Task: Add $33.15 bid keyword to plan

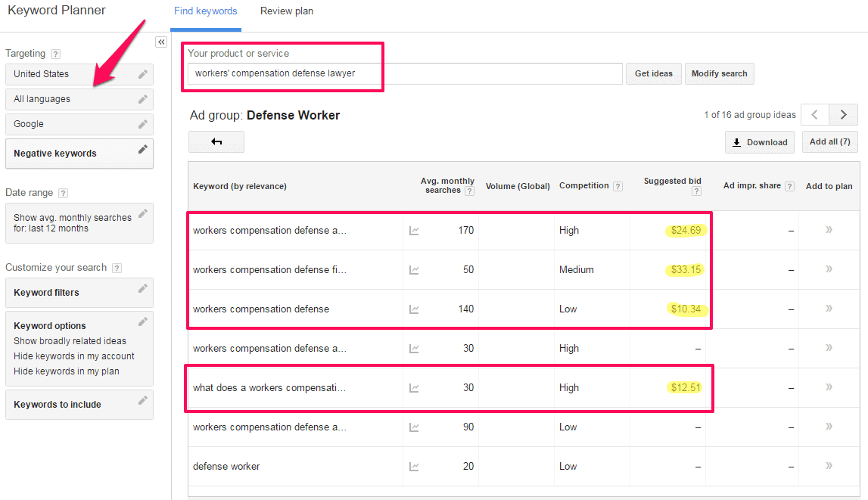Action: 829,269
